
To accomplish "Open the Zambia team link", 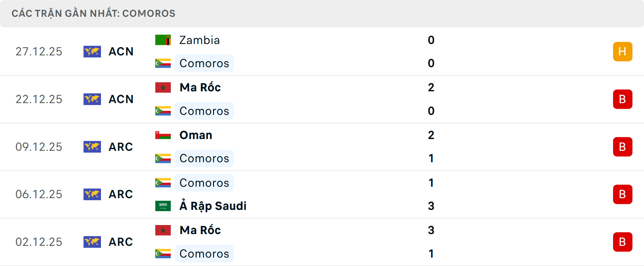I will coord(200,40).
